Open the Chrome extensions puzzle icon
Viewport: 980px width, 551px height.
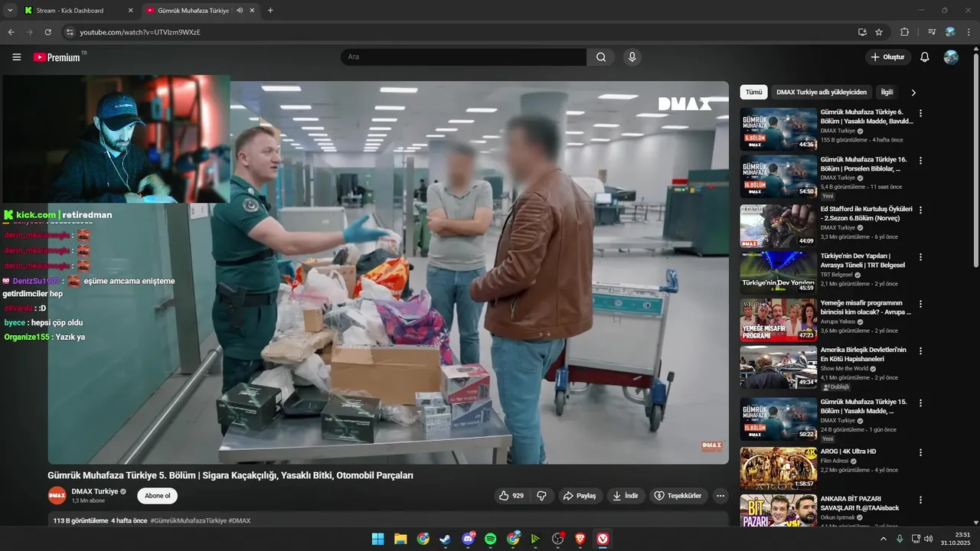coord(904,32)
